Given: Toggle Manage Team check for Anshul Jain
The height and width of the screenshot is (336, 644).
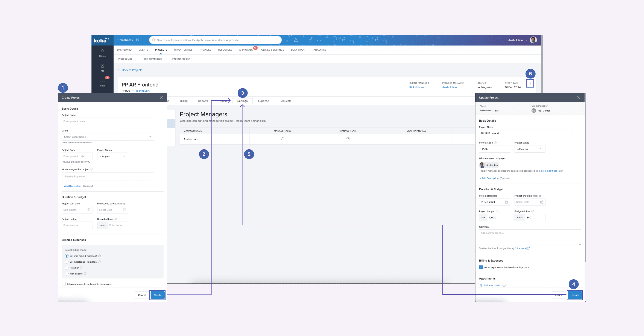Looking at the screenshot, I should 348,139.
